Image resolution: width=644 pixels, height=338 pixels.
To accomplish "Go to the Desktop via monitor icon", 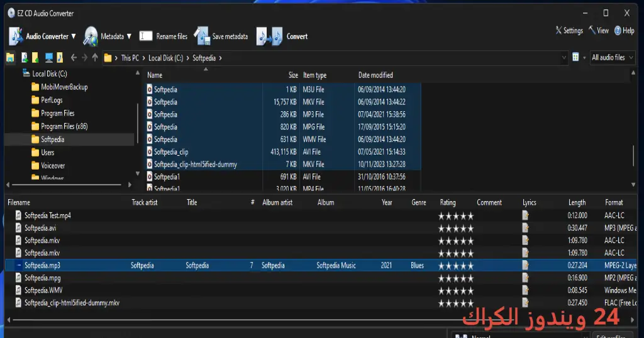I will click(49, 58).
